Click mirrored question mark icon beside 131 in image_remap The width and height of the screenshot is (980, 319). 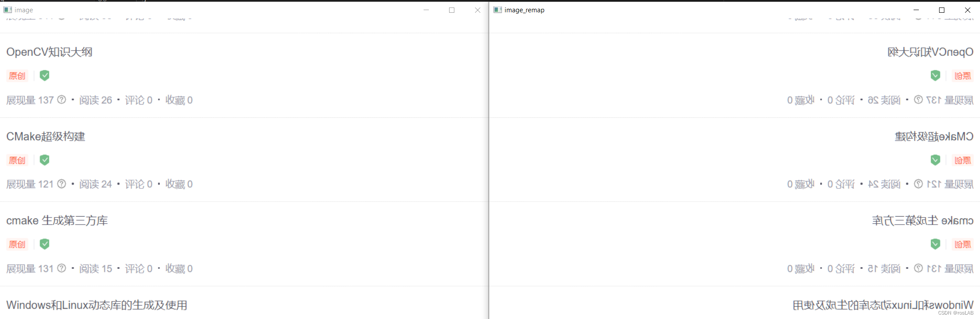click(918, 268)
